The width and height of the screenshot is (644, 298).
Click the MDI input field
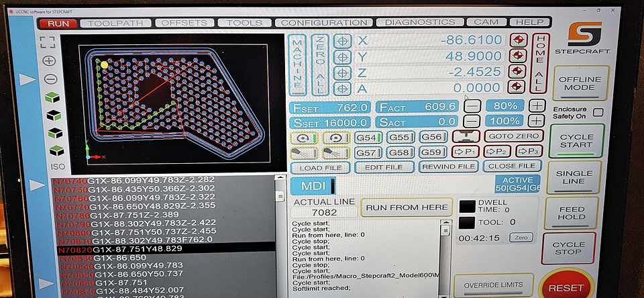[415, 185]
